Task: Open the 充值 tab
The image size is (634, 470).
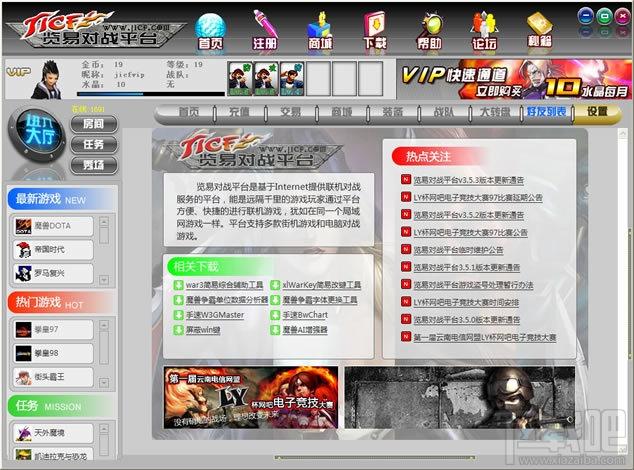Action: (239, 112)
